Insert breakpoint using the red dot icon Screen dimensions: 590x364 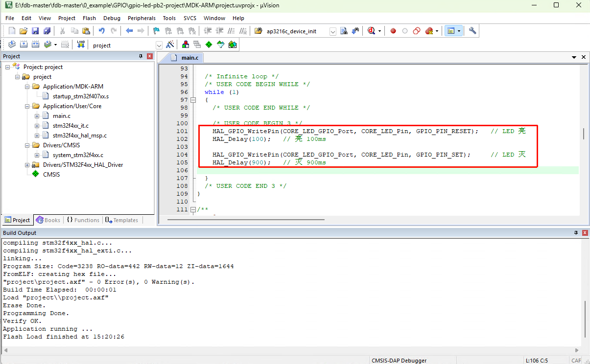[393, 31]
